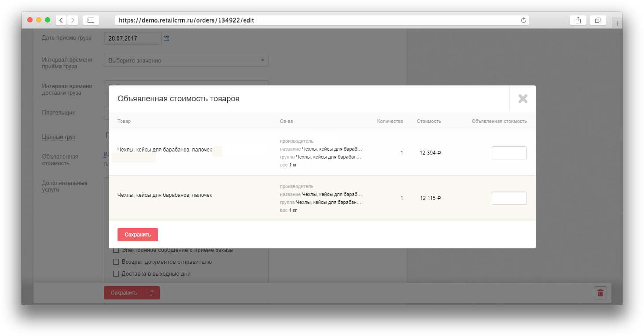
Task: Expand the Выберите значение dropdown
Action: pos(186,60)
